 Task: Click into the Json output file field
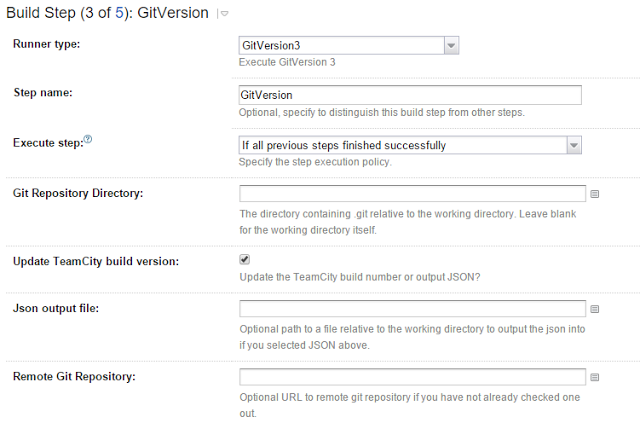click(412, 309)
